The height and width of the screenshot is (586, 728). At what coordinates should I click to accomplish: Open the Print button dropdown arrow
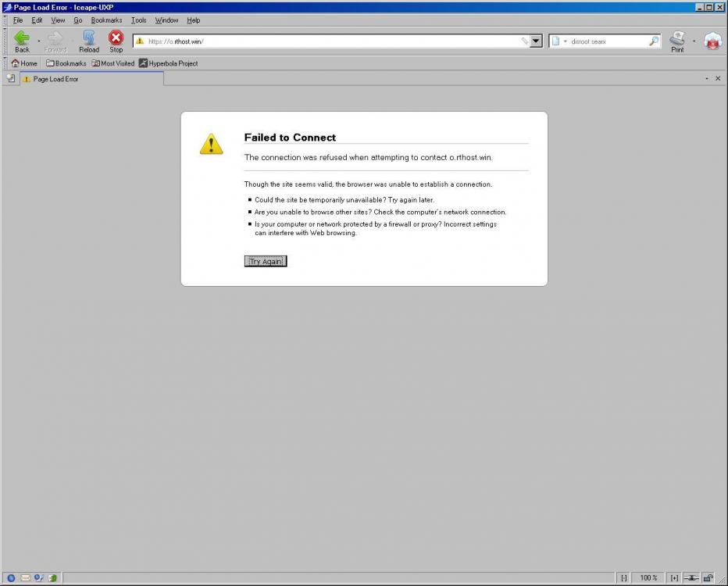694,41
